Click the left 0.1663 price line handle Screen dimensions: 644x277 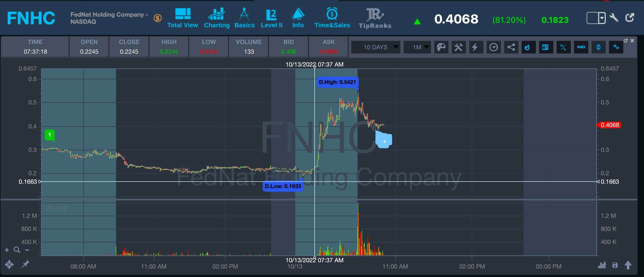40,182
